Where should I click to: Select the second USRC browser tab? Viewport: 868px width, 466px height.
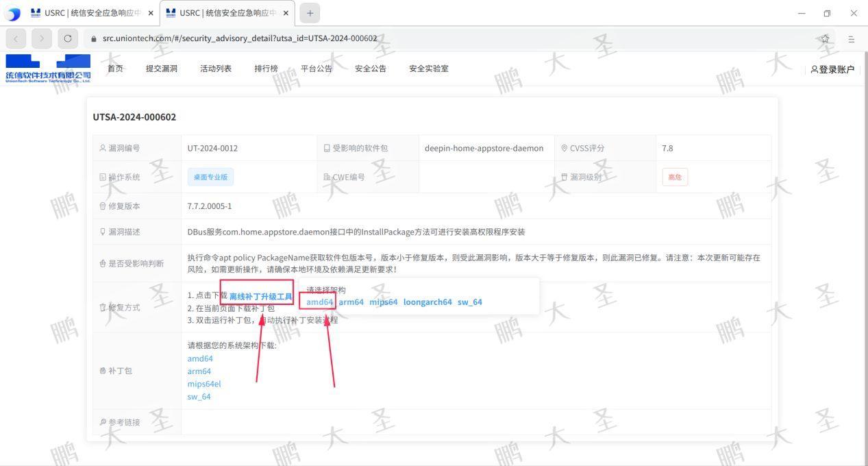coord(227,13)
